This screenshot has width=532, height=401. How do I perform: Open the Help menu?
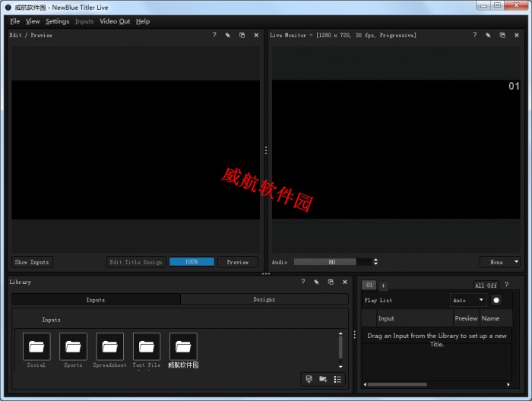pyautogui.click(x=143, y=21)
